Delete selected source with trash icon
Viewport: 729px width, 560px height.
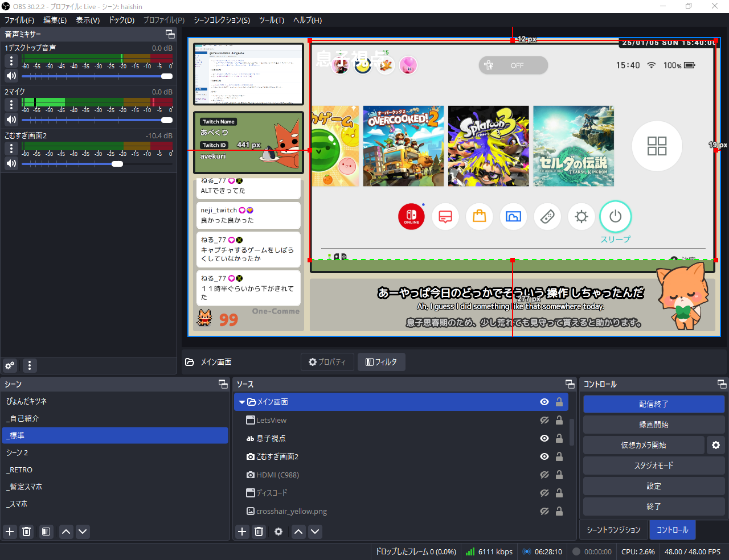259,532
